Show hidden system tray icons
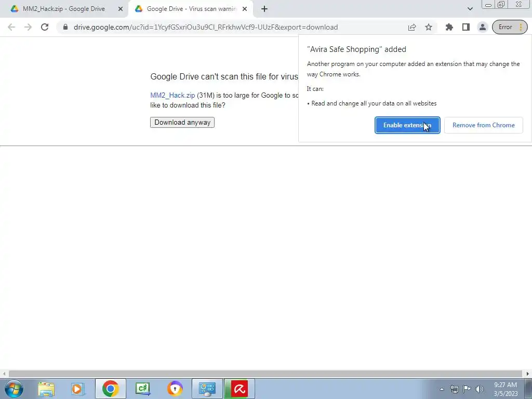Screen dimensions: 532x399 tap(442, 389)
